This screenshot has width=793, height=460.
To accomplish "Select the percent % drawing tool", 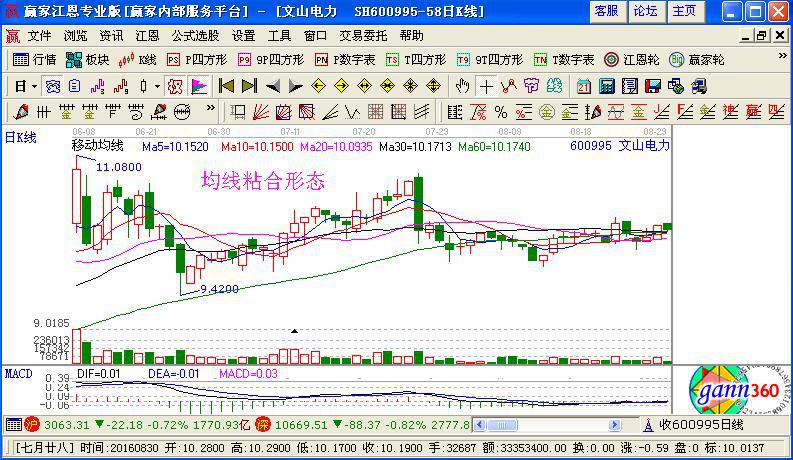I will pos(500,110).
